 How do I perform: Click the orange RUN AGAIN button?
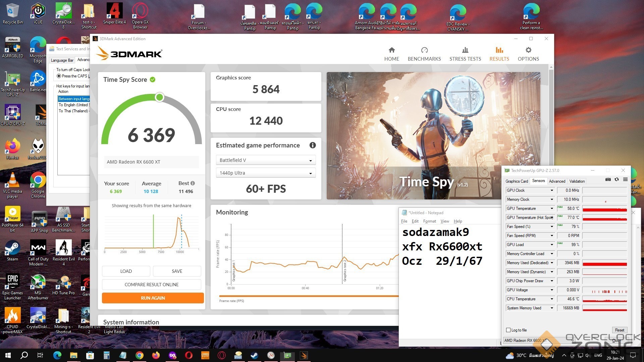[153, 298]
